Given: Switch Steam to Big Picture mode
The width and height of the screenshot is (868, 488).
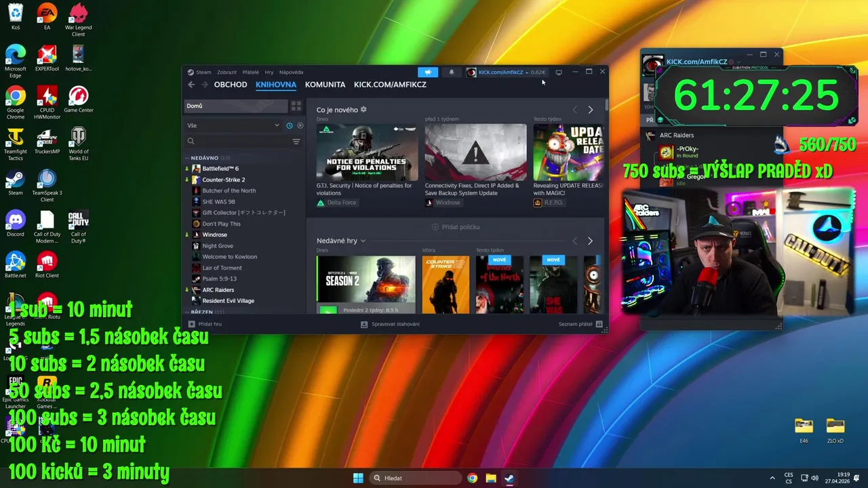Looking at the screenshot, I should point(559,73).
